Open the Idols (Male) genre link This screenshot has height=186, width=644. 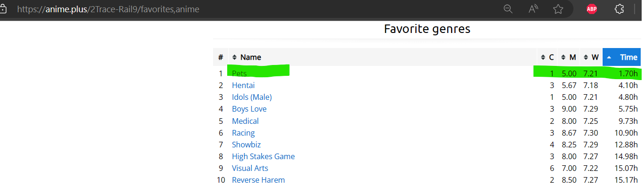pos(252,97)
